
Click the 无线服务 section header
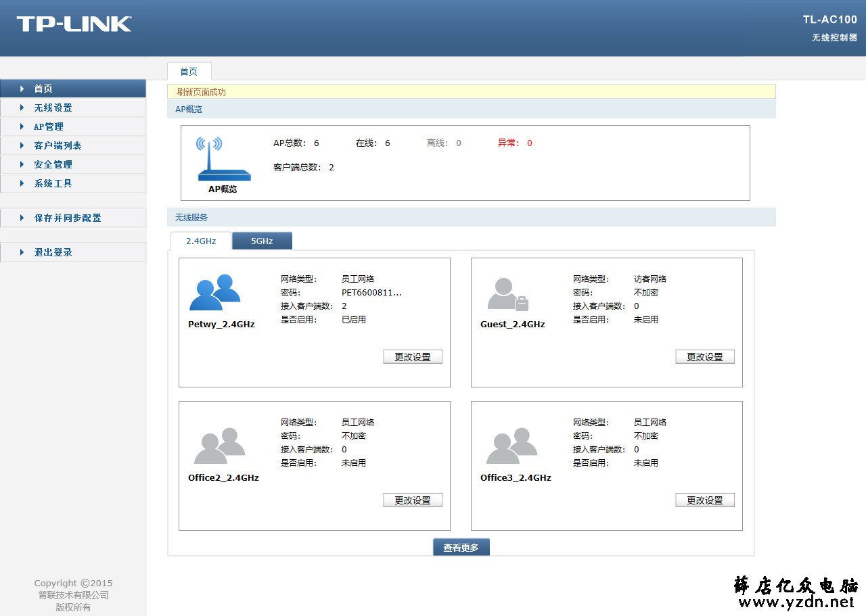pos(472,217)
